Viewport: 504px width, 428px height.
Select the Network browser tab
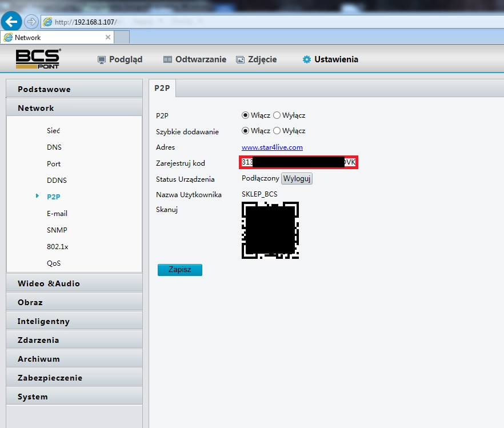click(57, 37)
